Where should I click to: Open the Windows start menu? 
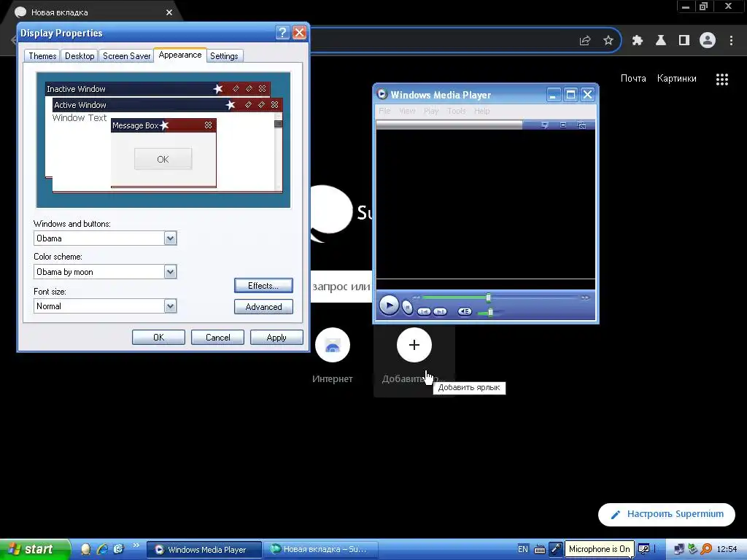tap(35, 550)
